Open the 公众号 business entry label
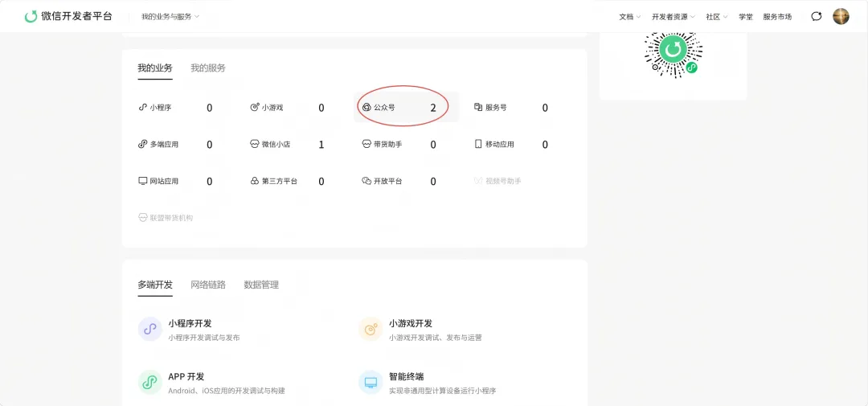 click(384, 108)
